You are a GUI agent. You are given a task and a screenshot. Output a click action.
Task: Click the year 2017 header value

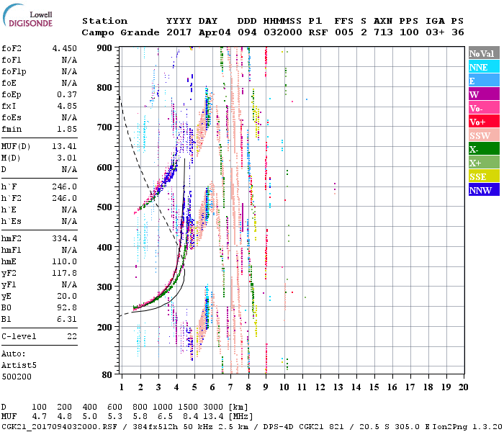point(179,32)
